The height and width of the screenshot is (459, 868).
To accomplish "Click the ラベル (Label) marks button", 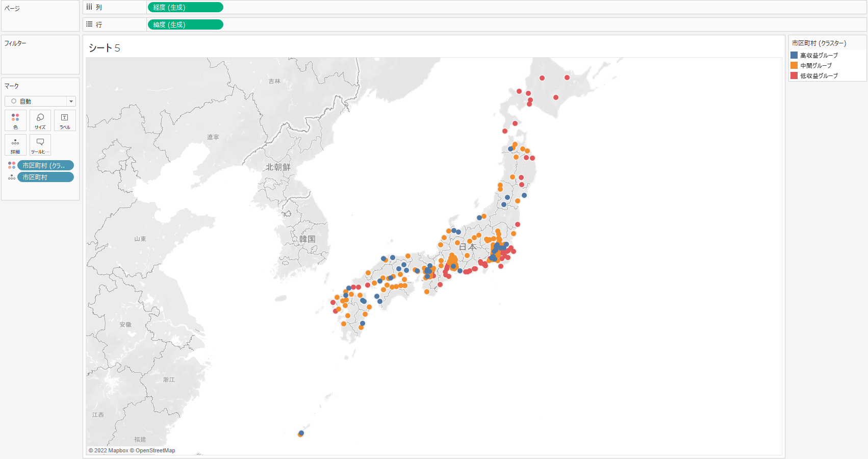I will pyautogui.click(x=65, y=120).
